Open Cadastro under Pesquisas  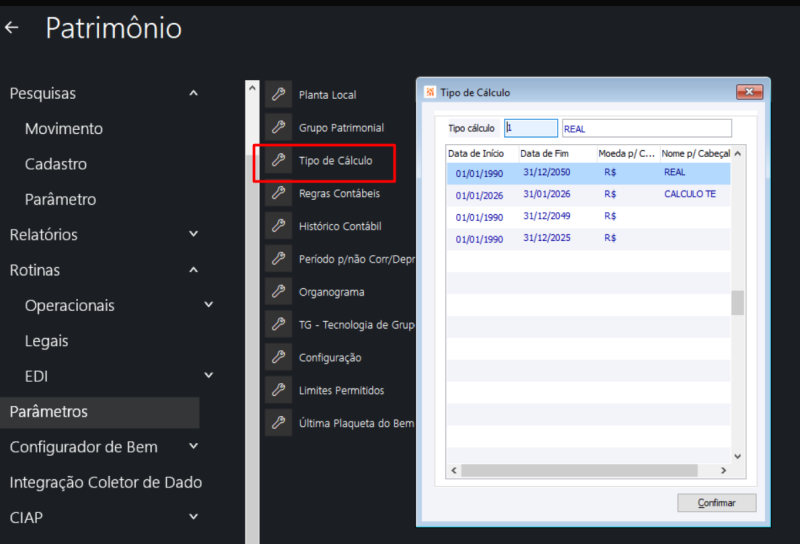56,164
